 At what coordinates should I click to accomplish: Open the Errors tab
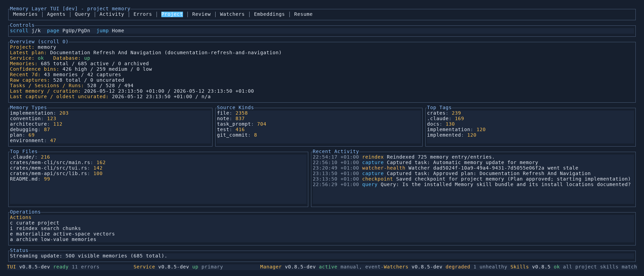pyautogui.click(x=143, y=14)
